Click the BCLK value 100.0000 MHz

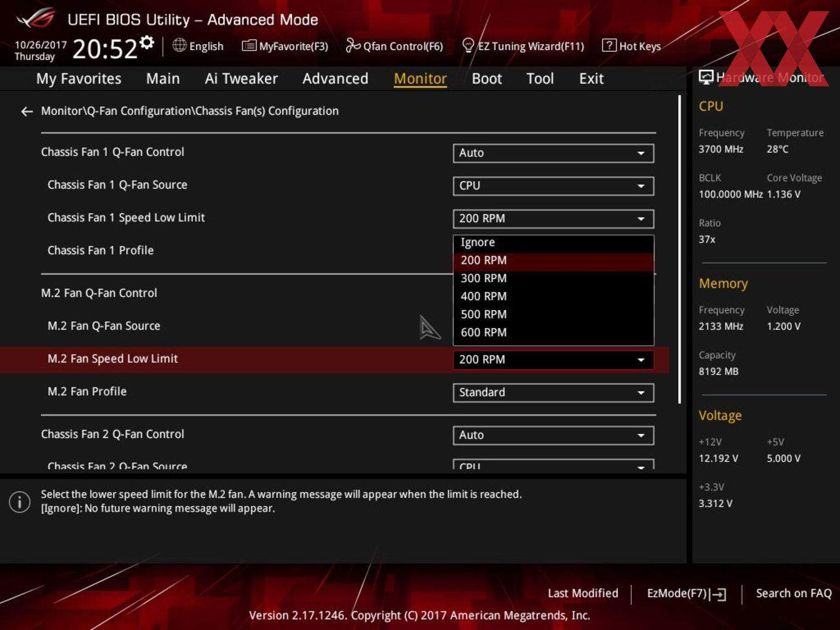pos(731,195)
